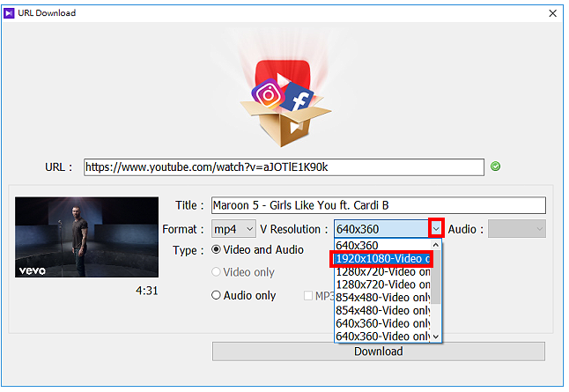The width and height of the screenshot is (569, 392).
Task: Open the Format mp4 dropdown
Action: (x=233, y=229)
